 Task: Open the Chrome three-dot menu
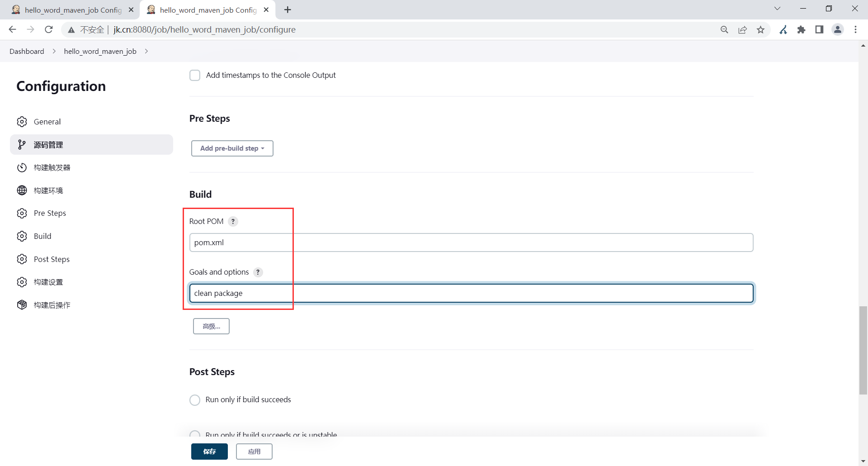point(856,29)
